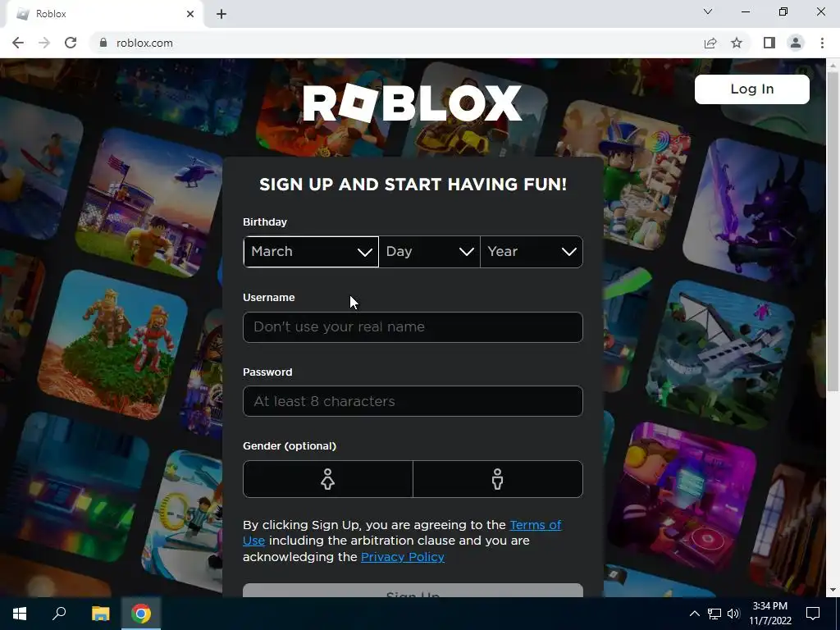Click the browser forward arrow

point(44,43)
